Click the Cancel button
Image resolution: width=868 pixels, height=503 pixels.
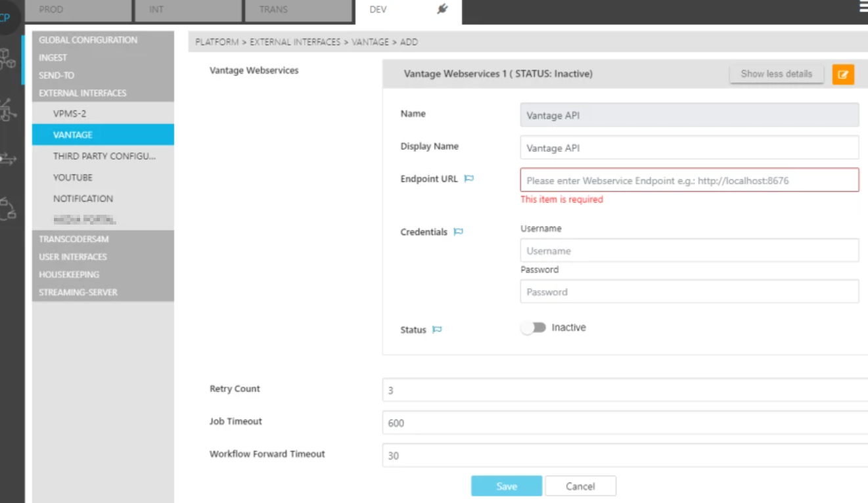[x=580, y=487]
